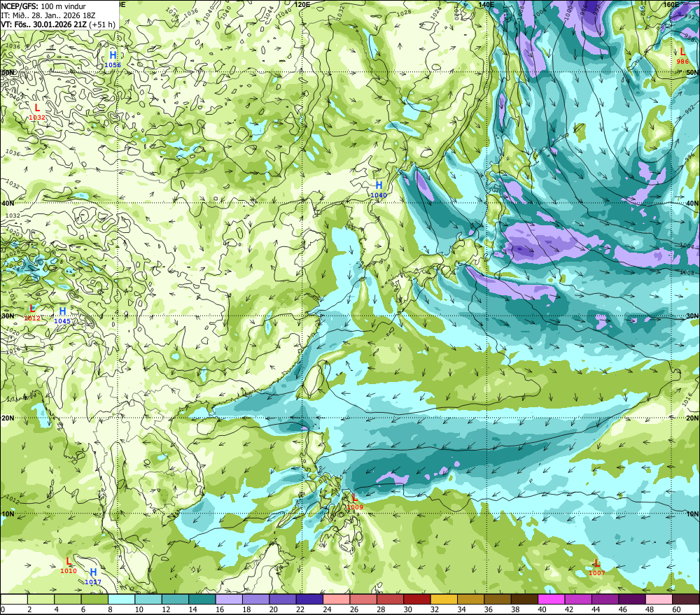Select the L 1007 low pressure marker
This screenshot has height=615, width=700.
(597, 567)
